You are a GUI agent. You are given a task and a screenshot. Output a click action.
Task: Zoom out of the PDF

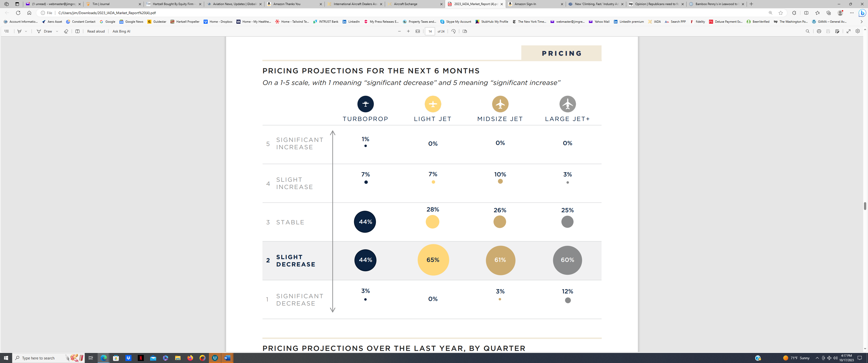point(399,31)
